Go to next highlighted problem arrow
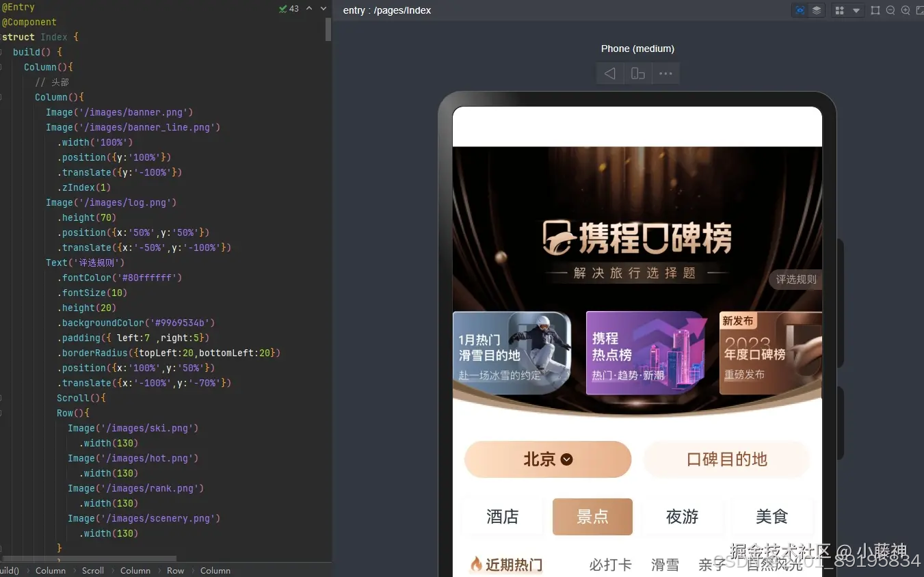This screenshot has width=924, height=577. pyautogui.click(x=324, y=9)
